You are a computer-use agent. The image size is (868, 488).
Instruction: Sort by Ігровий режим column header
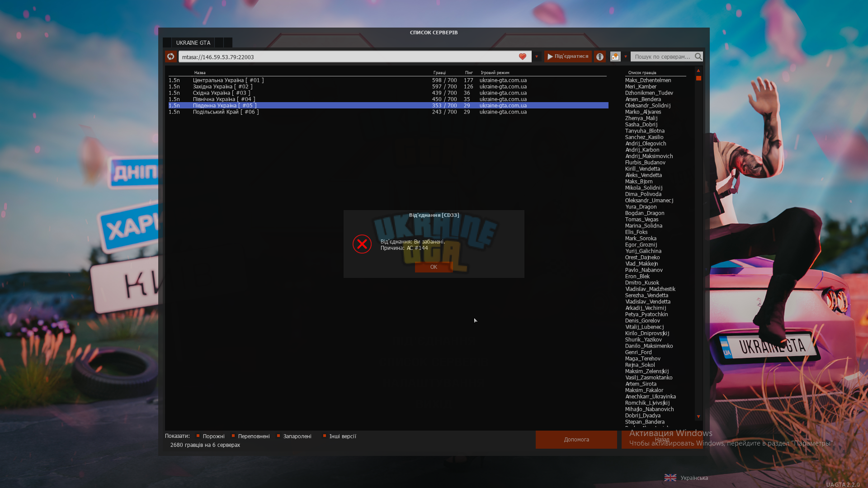pos(495,73)
